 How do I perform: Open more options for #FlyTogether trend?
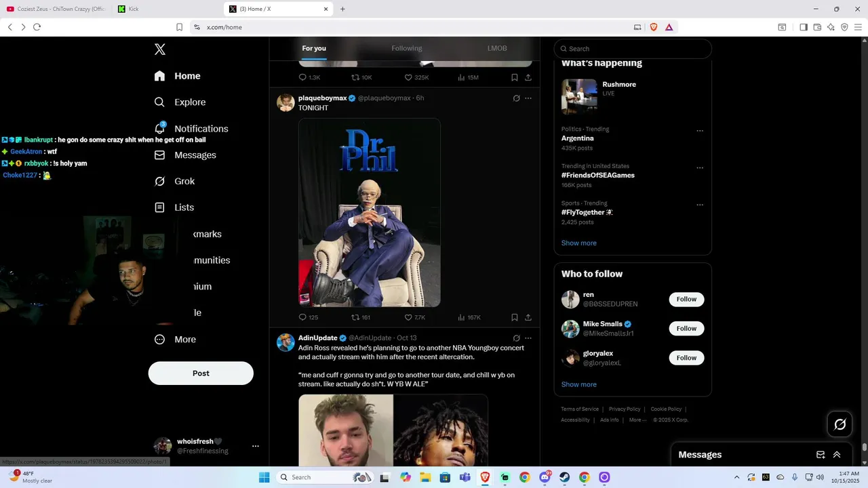pyautogui.click(x=700, y=205)
